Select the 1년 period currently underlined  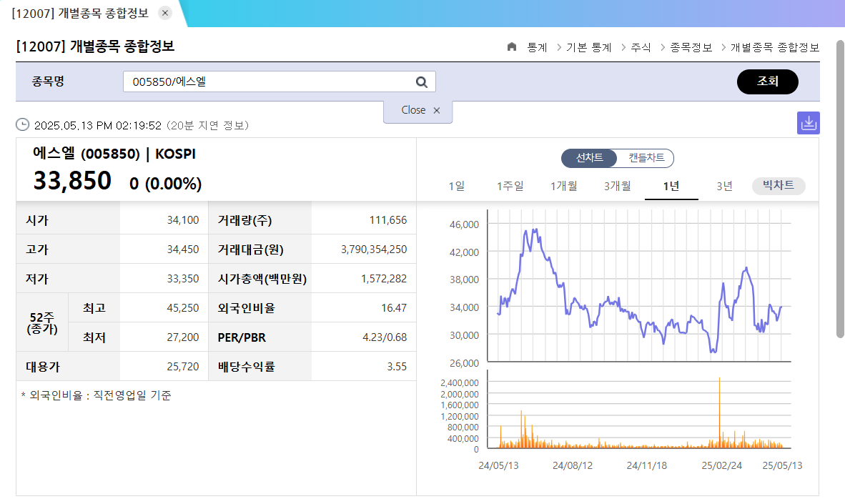(x=671, y=185)
